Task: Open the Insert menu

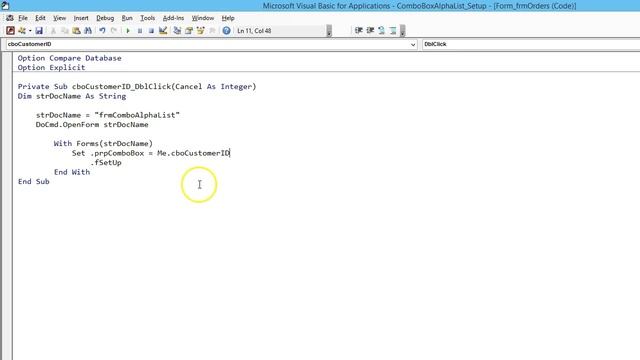Action: tap(81, 18)
